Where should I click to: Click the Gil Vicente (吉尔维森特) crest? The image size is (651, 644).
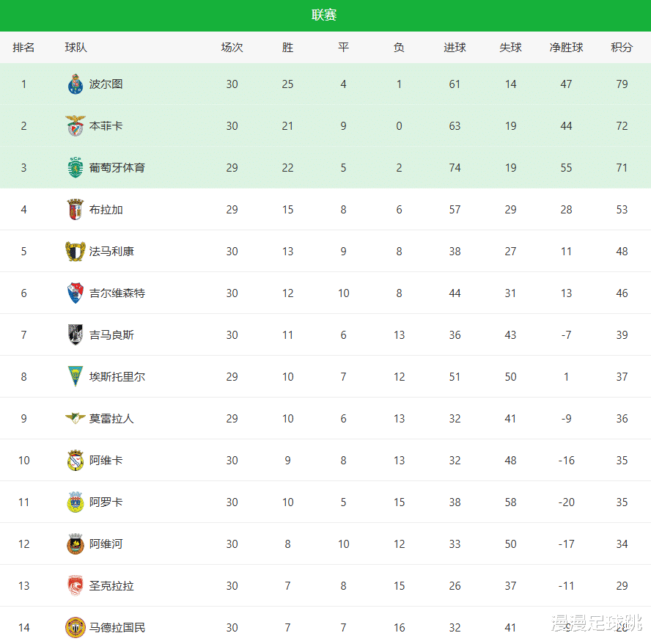point(76,293)
